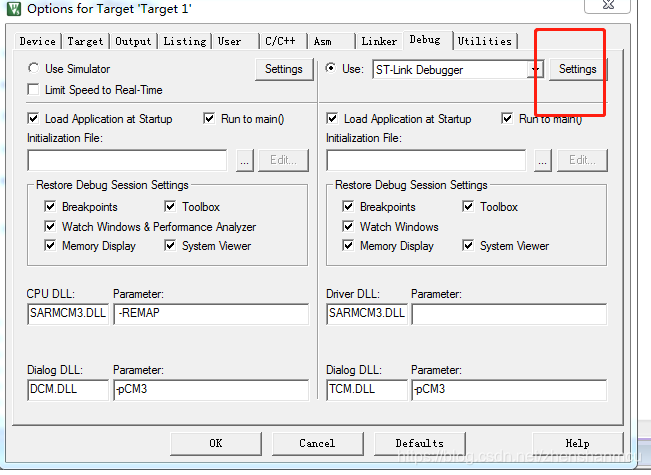Open the Help button

[578, 443]
